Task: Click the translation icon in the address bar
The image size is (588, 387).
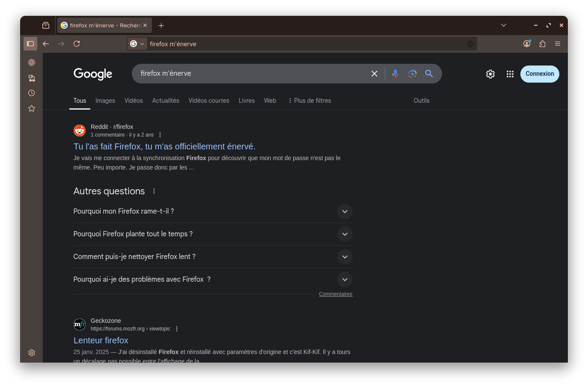Action: tap(470, 44)
